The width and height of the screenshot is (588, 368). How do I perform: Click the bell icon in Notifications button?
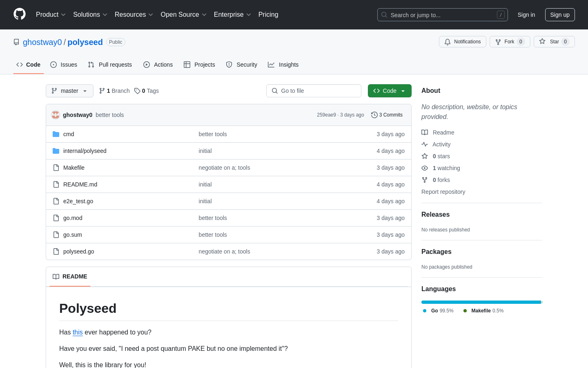pos(448,42)
